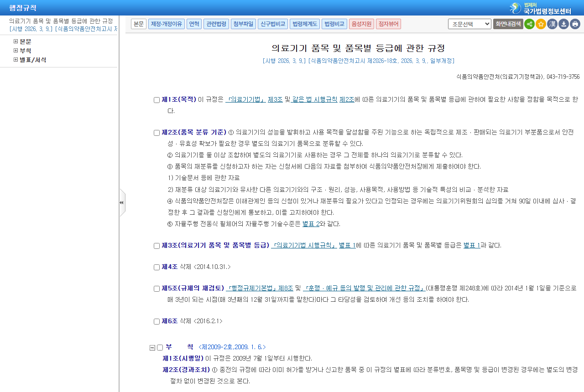The width and height of the screenshot is (584, 392).
Task: Open 연혁 tab
Action: pos(194,24)
